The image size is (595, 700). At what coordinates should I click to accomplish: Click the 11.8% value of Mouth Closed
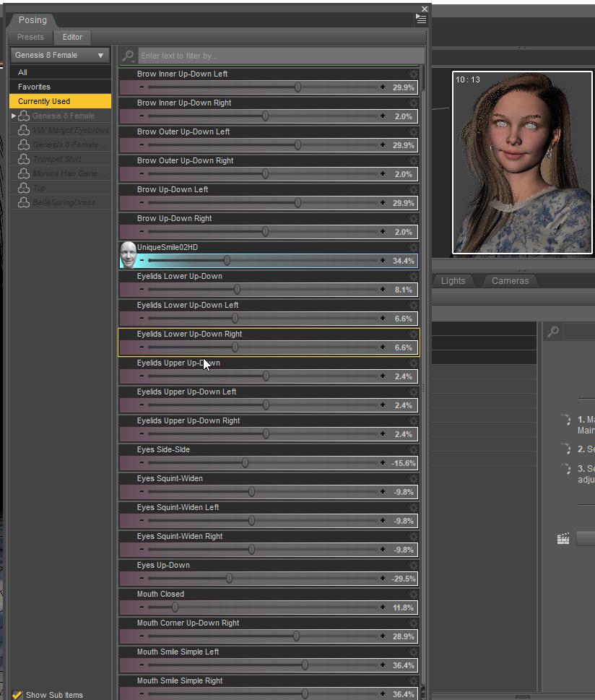coord(404,608)
